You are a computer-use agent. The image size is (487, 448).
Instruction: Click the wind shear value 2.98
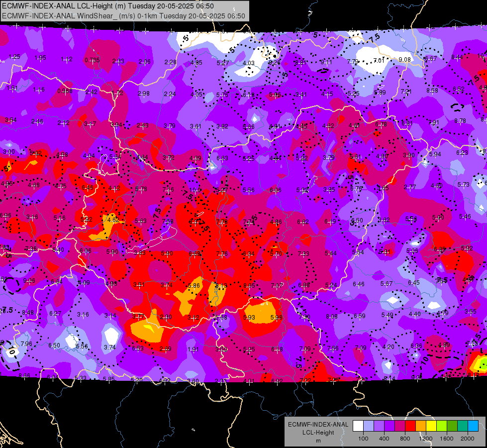[143, 93]
